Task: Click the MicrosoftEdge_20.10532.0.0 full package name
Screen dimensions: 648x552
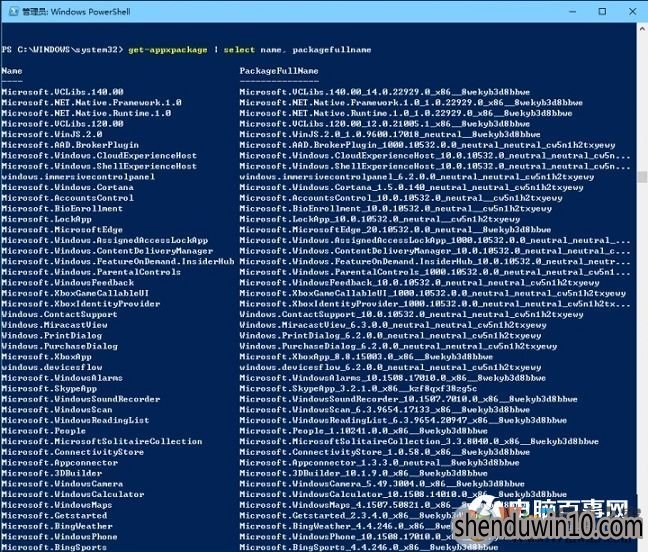Action: (395, 229)
